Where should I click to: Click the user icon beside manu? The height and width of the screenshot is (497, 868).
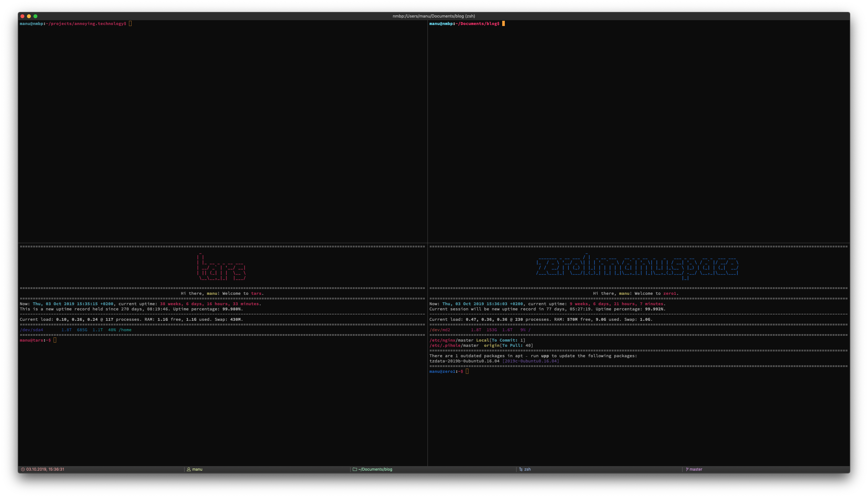(189, 469)
